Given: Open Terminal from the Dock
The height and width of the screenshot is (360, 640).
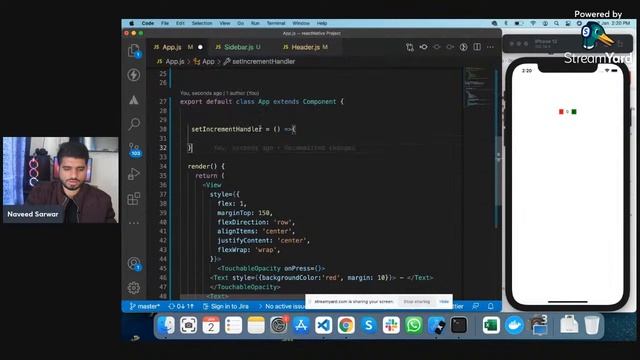Looking at the screenshot, I should tap(459, 325).
